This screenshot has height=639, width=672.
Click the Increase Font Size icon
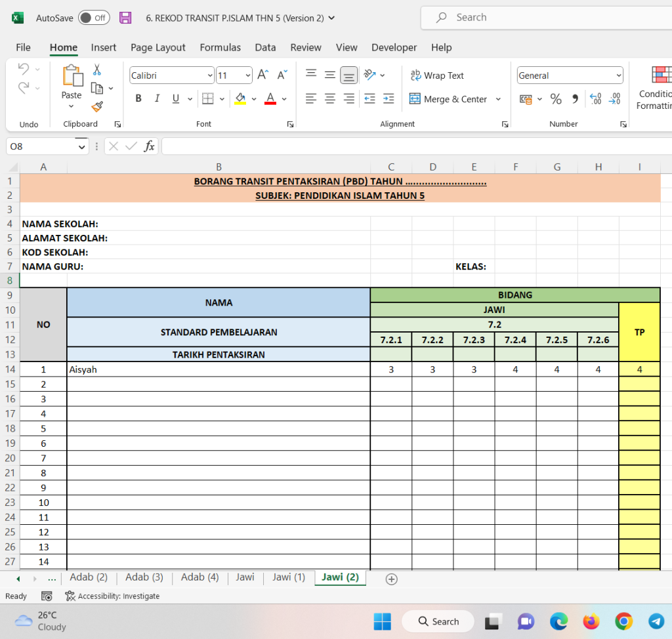tap(262, 75)
